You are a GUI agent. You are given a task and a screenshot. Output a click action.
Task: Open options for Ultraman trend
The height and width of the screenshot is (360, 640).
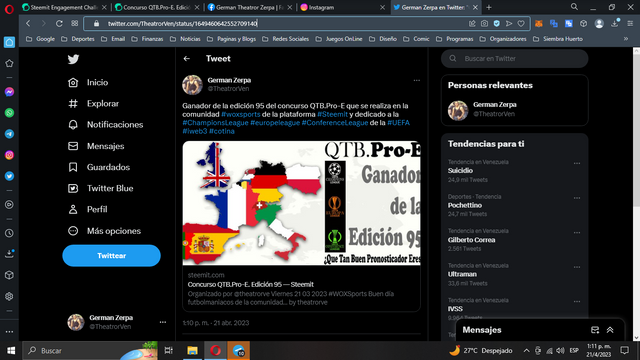tap(577, 267)
